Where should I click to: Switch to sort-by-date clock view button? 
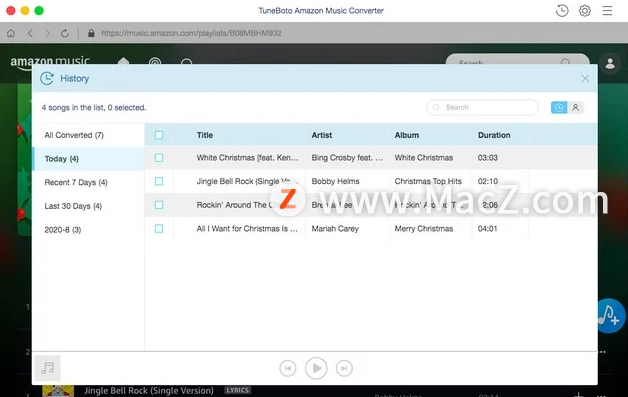click(559, 107)
